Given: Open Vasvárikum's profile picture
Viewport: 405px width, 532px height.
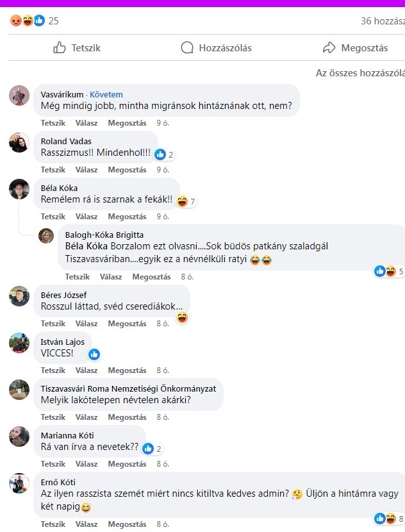Looking at the screenshot, I should (x=19, y=96).
